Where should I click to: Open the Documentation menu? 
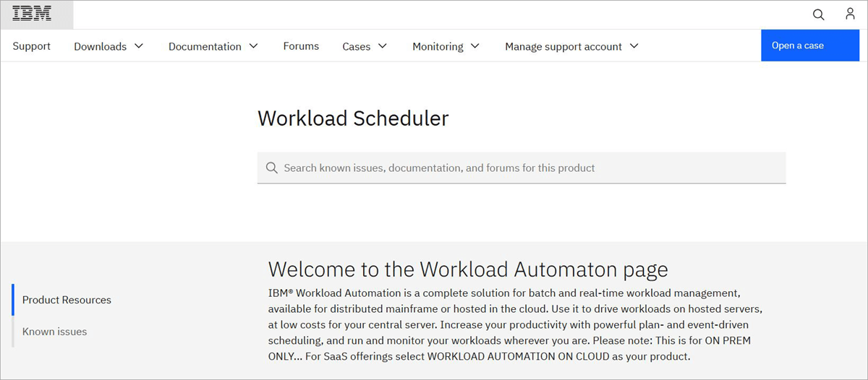point(205,46)
